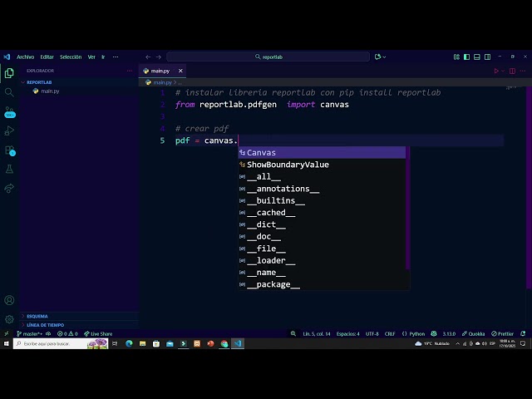Open the Search view in activity bar
Screen dimensions: 532x399
pos(9,92)
